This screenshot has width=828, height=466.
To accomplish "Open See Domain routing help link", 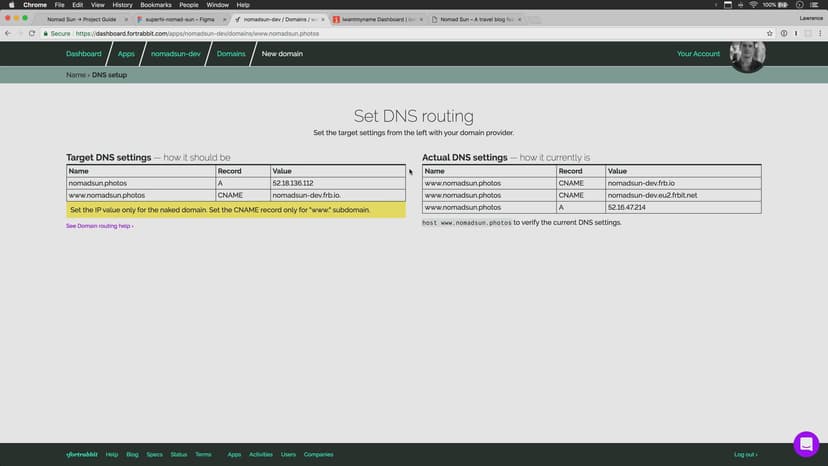I will (99, 226).
